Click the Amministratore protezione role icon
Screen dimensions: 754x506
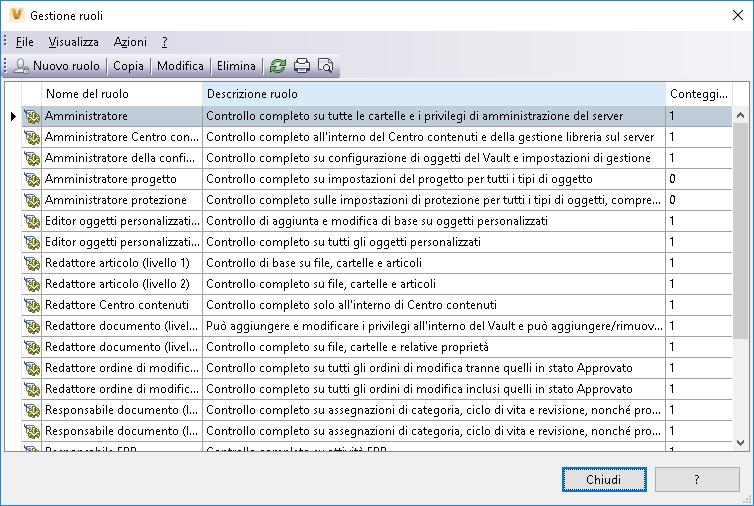(31, 200)
